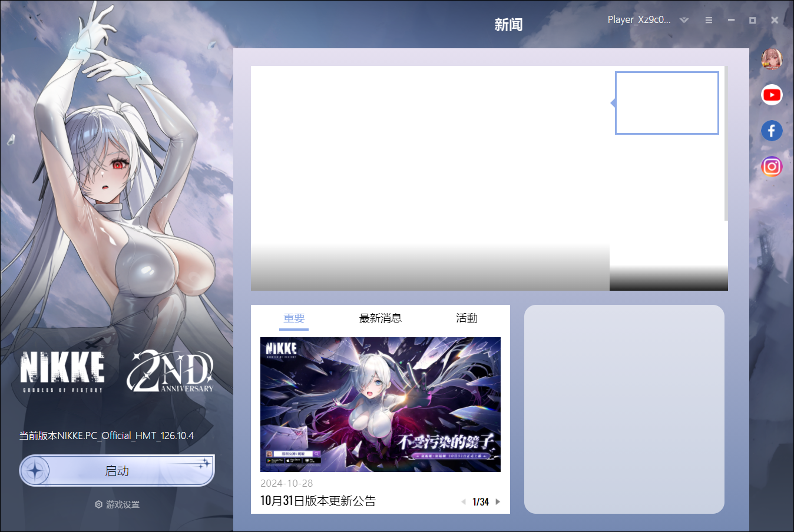Viewport: 794px width, 532px height.
Task: Switch to the 重要 tab
Action: pyautogui.click(x=294, y=318)
